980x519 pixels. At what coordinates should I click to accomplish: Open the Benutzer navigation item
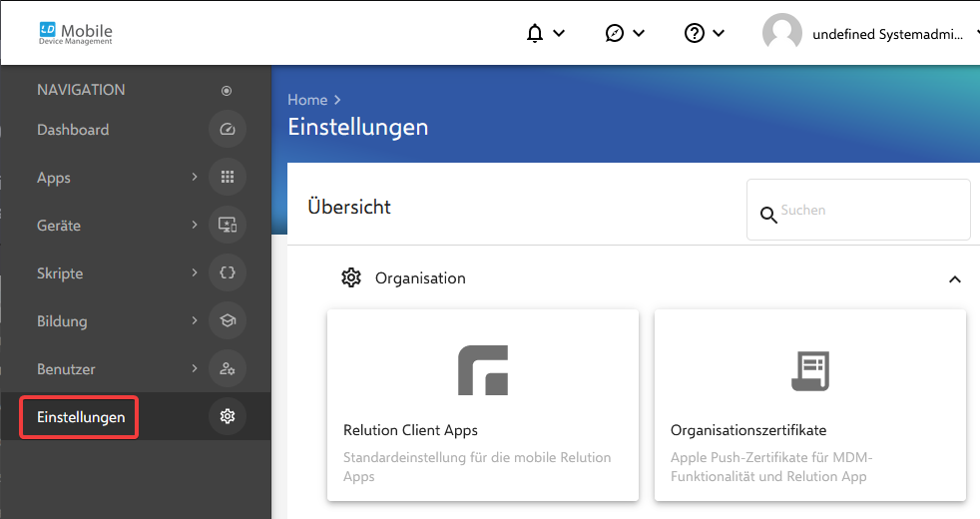pyautogui.click(x=66, y=369)
